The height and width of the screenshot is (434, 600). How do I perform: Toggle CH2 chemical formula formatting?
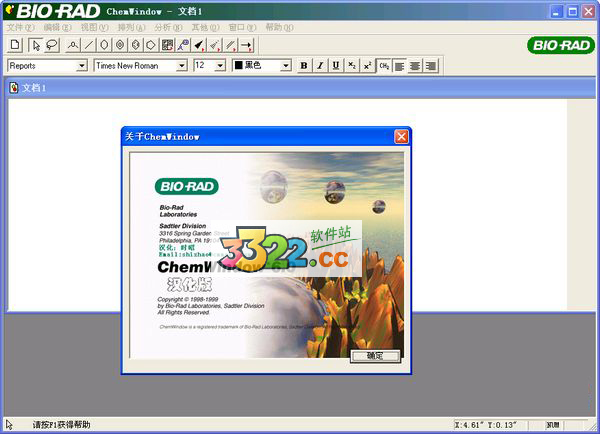click(x=384, y=66)
